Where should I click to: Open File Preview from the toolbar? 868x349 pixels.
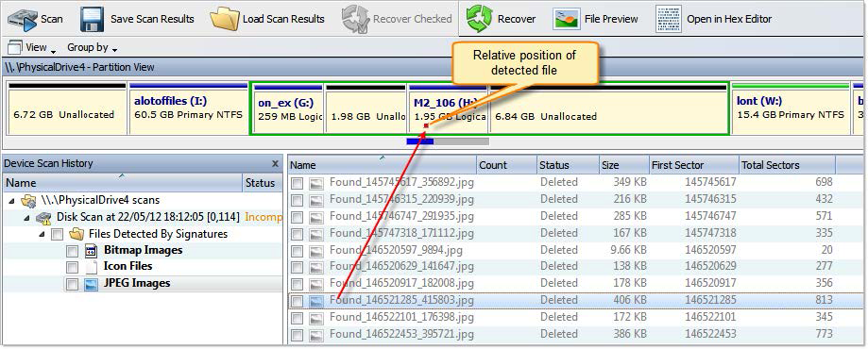click(x=594, y=19)
